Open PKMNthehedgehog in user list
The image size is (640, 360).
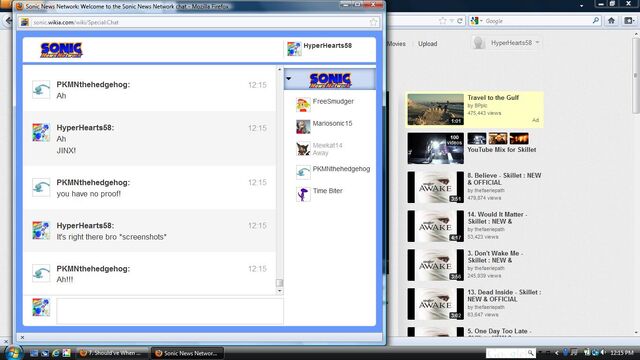[x=341, y=169]
